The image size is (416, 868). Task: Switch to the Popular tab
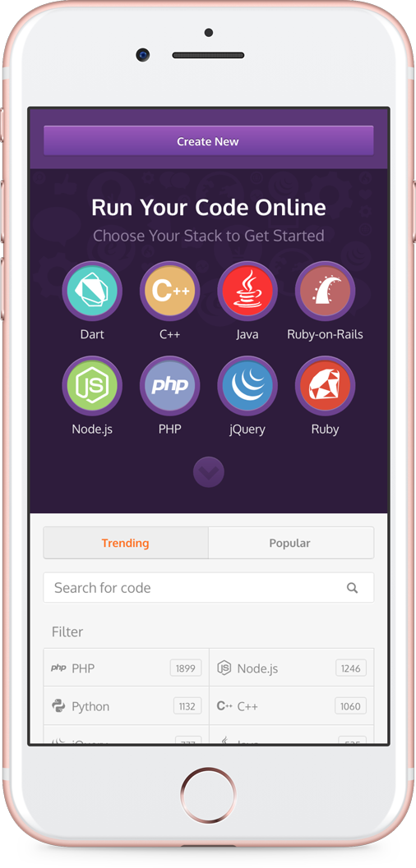(291, 543)
